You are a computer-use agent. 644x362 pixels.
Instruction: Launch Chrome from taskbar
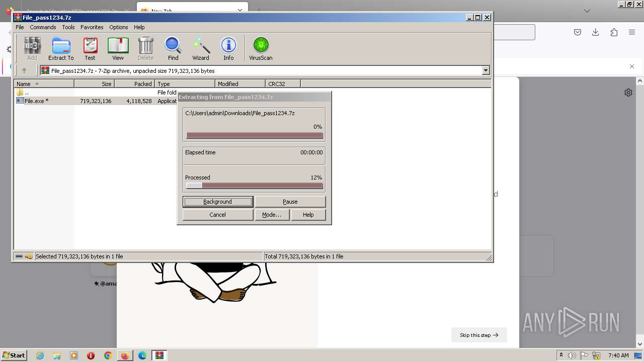[x=108, y=355]
